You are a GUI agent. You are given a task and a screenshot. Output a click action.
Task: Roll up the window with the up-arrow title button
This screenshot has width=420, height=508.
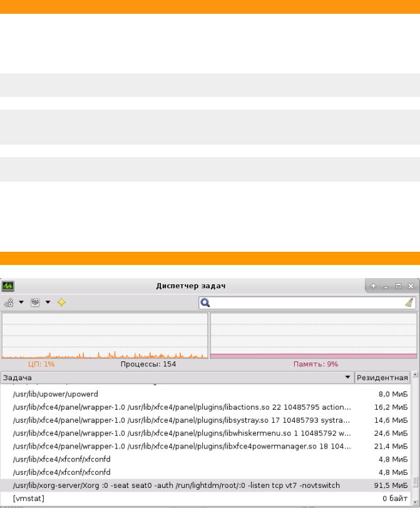(374, 286)
